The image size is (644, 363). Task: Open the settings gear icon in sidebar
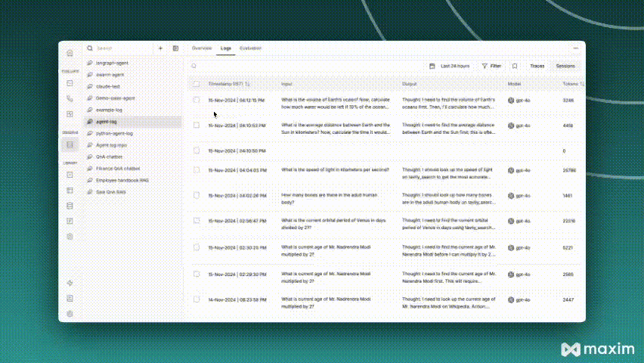pos(70,314)
